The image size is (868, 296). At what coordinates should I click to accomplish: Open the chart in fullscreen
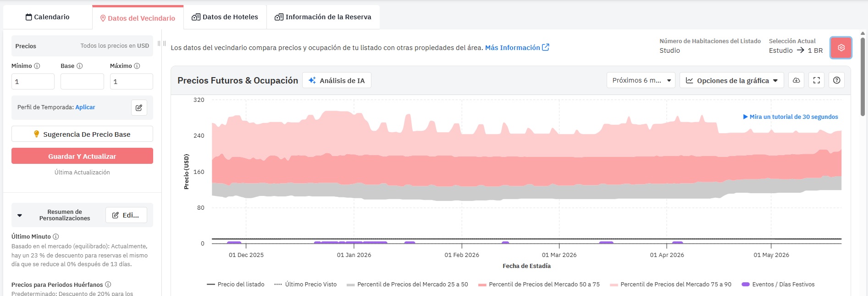coord(817,80)
